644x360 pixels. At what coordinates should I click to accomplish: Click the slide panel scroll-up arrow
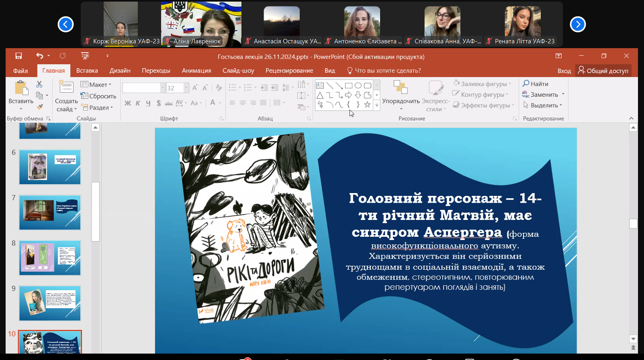(95, 128)
